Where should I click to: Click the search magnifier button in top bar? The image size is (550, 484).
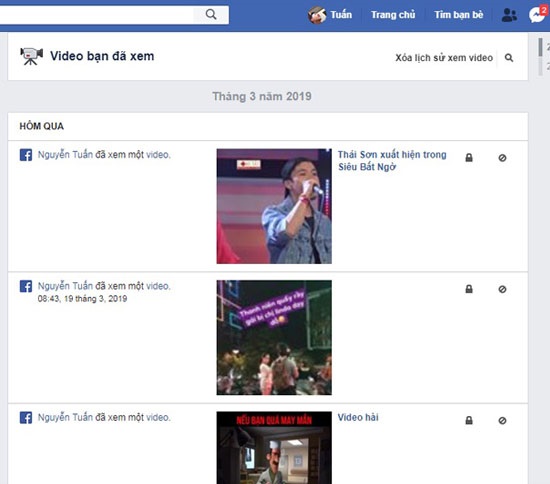(x=211, y=14)
